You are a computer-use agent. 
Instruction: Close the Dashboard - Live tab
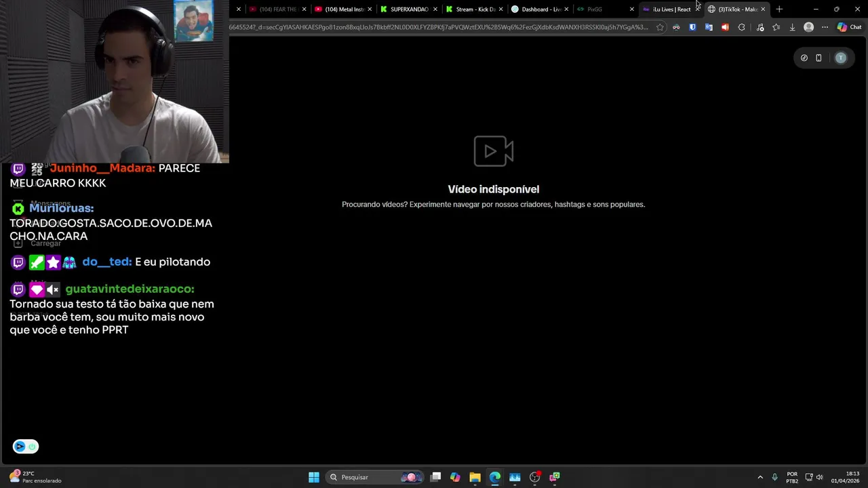[567, 9]
